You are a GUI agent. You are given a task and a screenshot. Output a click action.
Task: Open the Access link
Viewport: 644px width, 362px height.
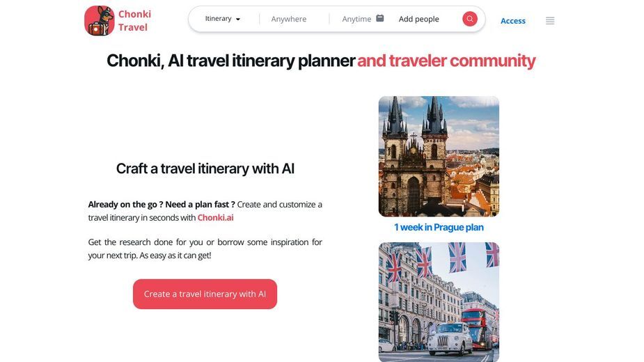point(512,21)
